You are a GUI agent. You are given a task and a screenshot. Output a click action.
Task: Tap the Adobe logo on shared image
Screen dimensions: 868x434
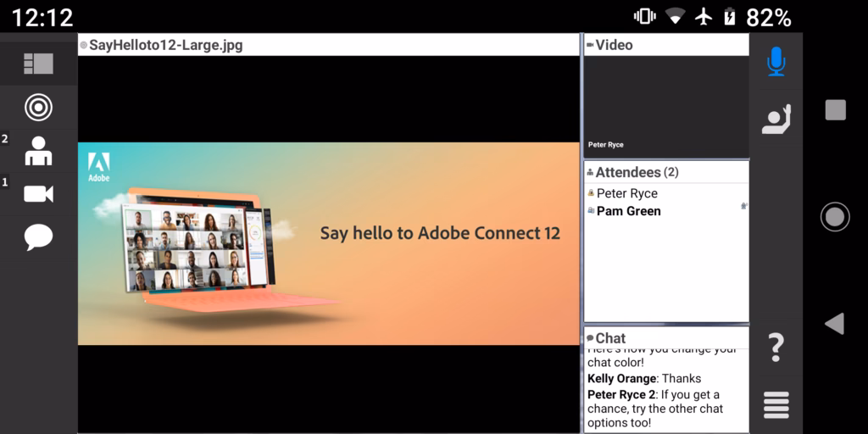(x=99, y=167)
